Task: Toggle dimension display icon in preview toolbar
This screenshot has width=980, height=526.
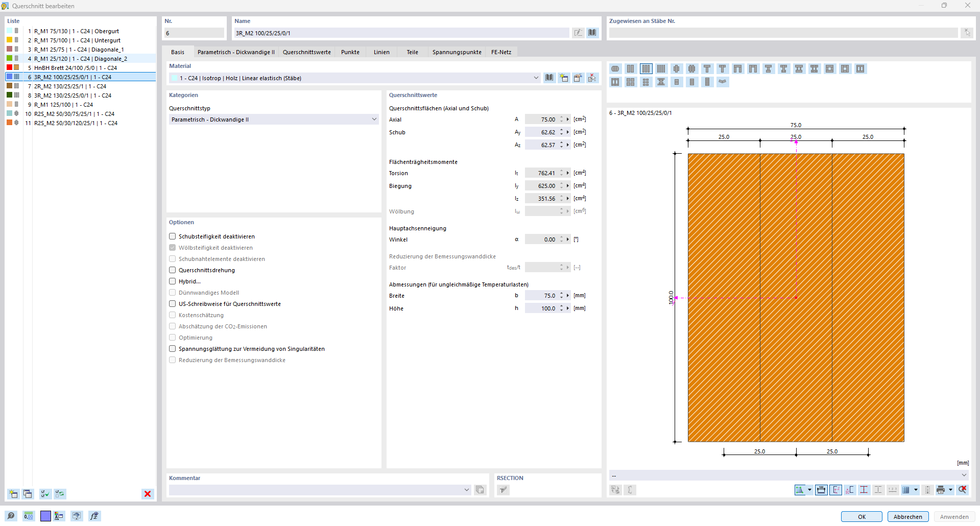Action: tap(821, 490)
